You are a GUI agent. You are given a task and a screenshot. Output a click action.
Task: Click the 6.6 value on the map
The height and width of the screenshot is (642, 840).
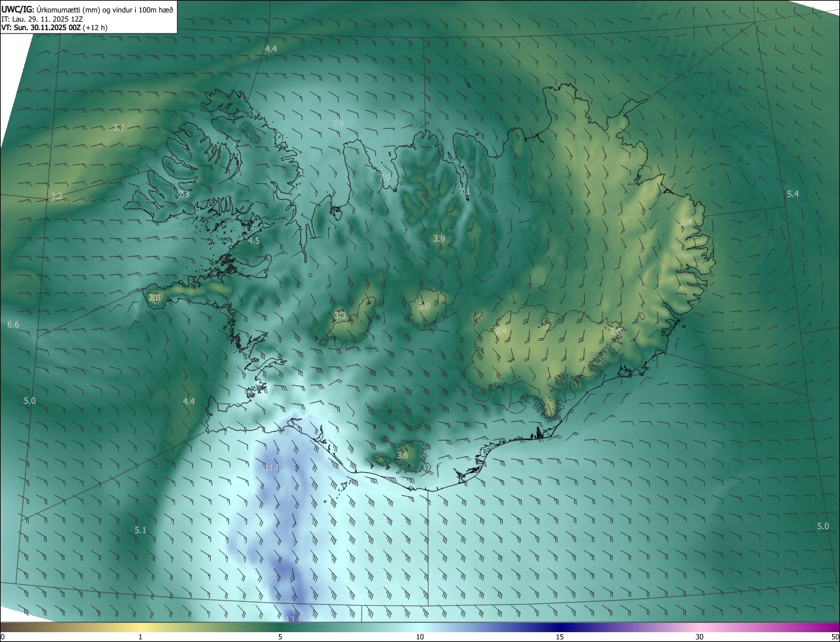tap(13, 325)
